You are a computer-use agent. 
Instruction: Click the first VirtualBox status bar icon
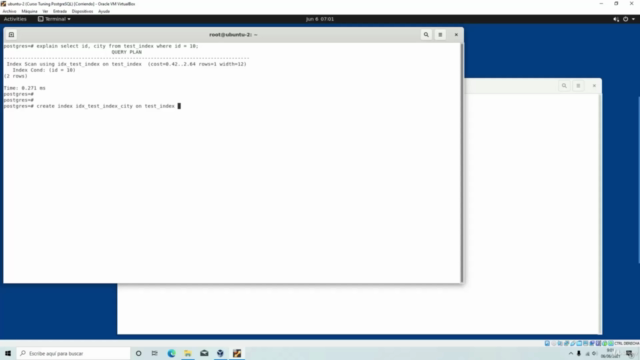click(547, 344)
